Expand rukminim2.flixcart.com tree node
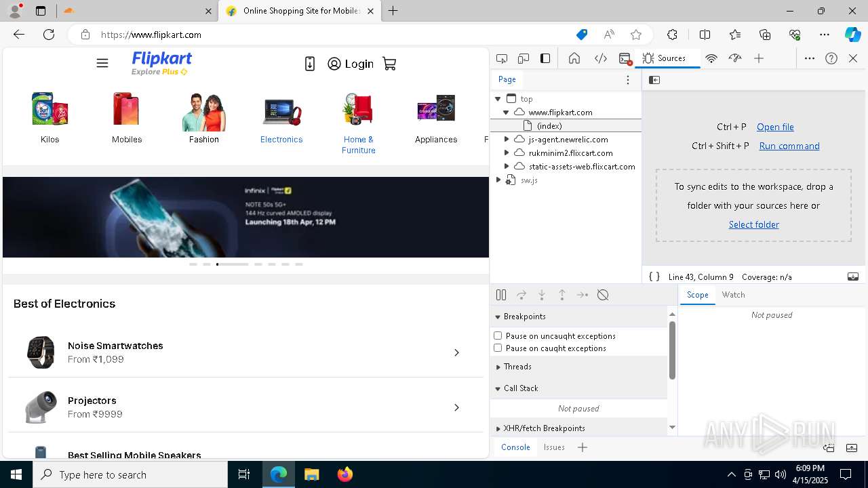The height and width of the screenshot is (488, 868). coord(506,152)
